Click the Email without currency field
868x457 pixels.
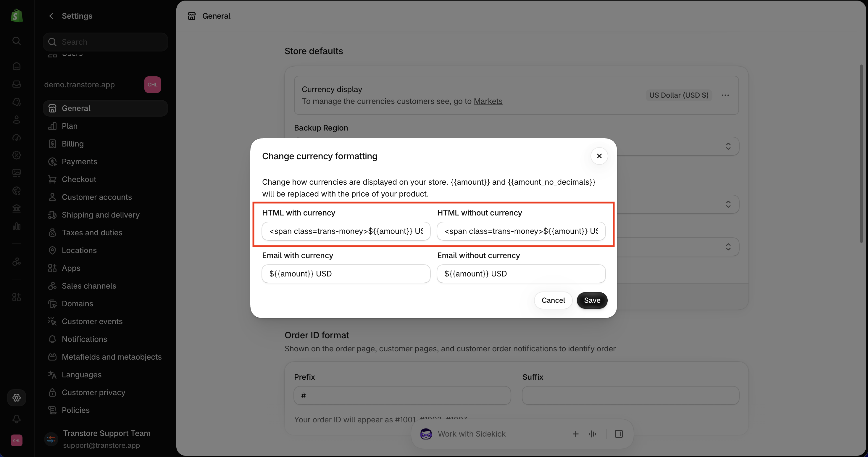click(521, 274)
